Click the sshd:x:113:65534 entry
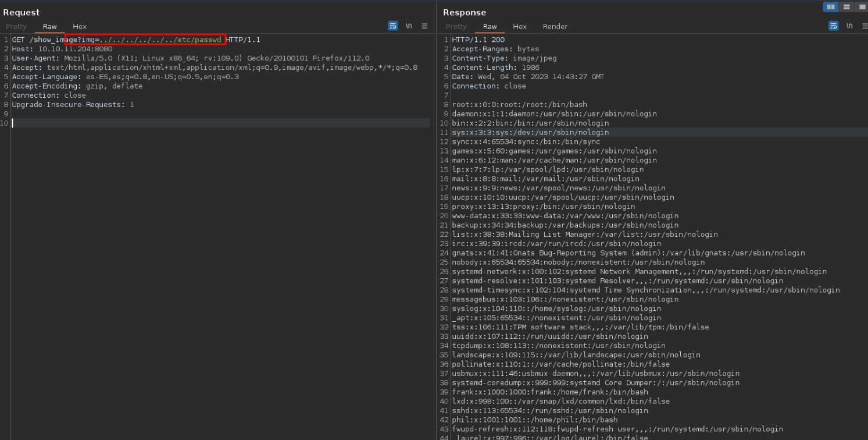The image size is (868, 440). click(x=550, y=412)
